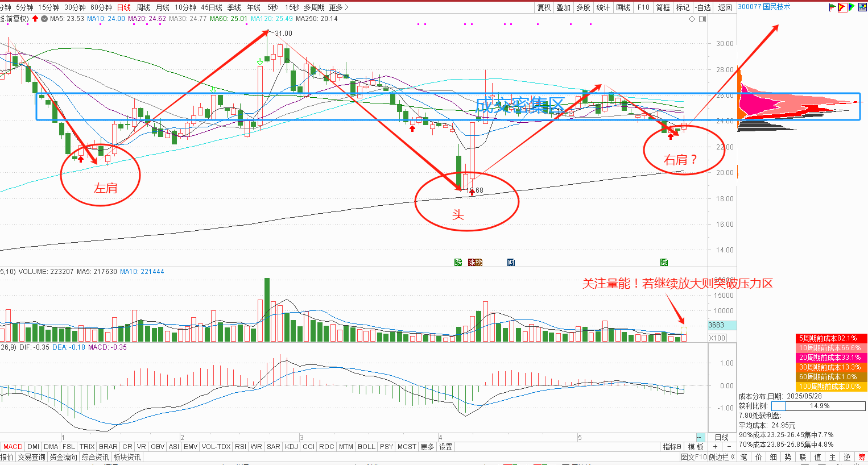Select the red 筹 sidebar tab
This screenshot has width=868, height=465.
pyautogui.click(x=862, y=457)
